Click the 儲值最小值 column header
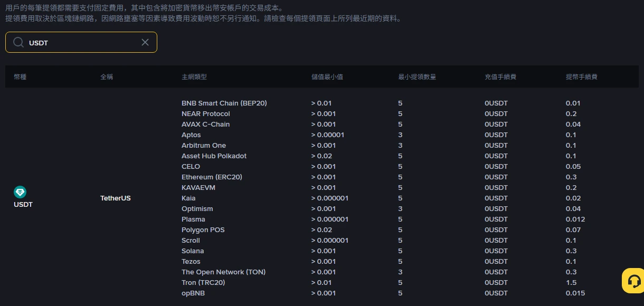644x306 pixels. click(327, 77)
